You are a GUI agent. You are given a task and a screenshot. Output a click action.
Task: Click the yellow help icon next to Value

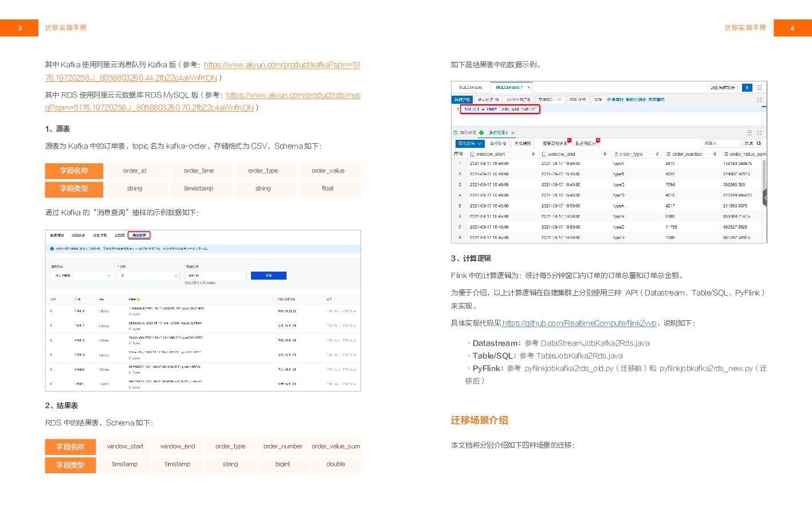click(x=138, y=299)
